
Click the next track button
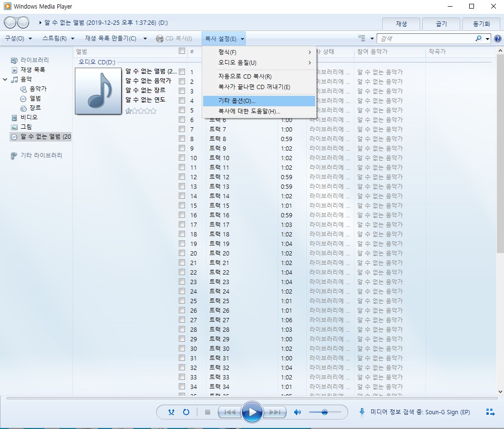pyautogui.click(x=275, y=412)
